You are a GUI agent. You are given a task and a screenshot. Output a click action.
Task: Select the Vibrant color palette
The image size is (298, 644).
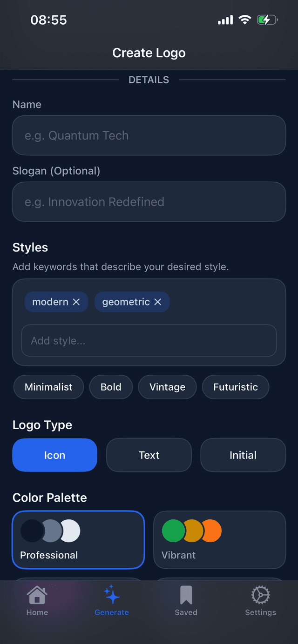pyautogui.click(x=219, y=539)
